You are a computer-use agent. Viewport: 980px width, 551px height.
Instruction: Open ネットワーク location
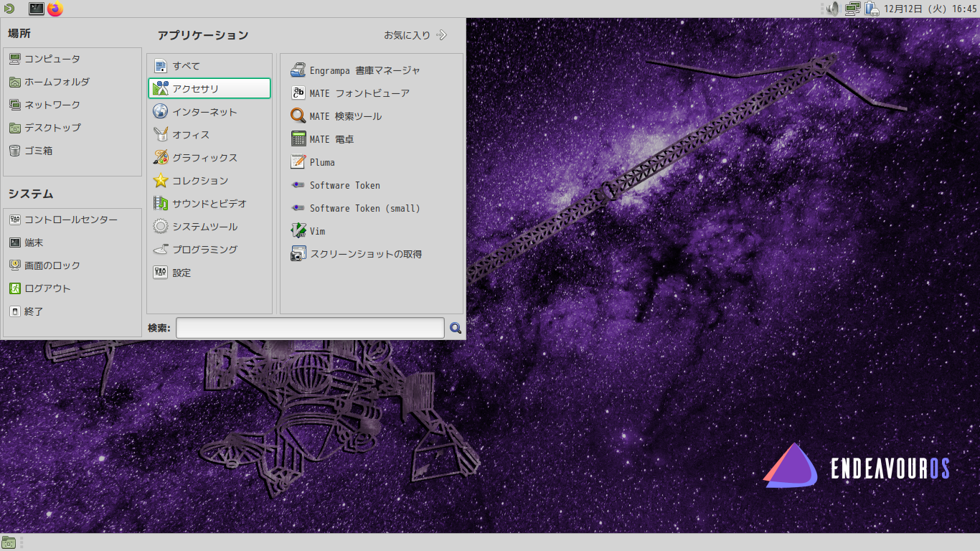pos(72,105)
